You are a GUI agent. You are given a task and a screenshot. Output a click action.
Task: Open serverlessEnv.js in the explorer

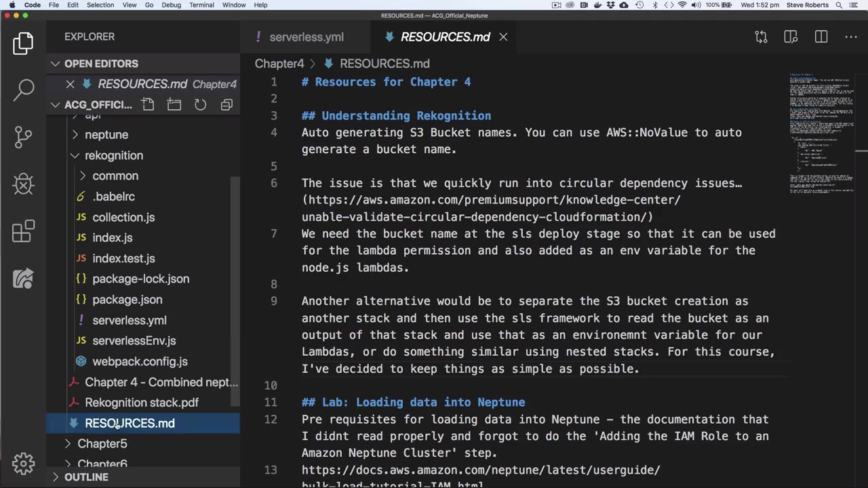tap(134, 341)
